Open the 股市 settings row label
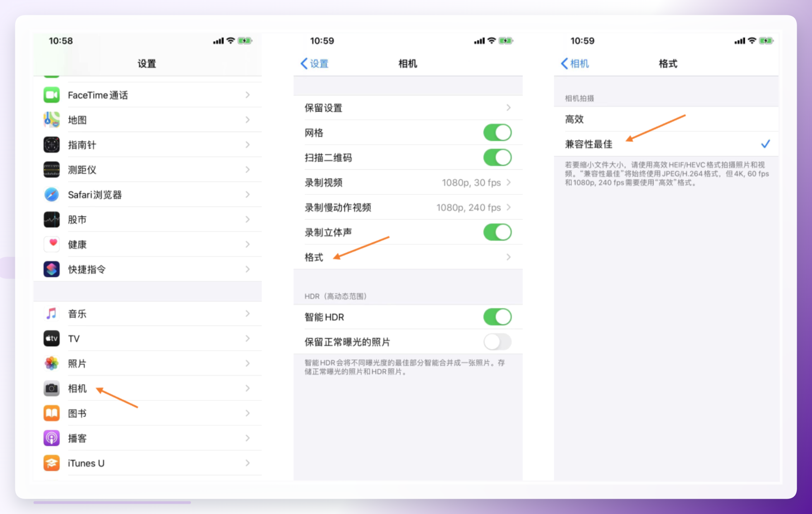 (77, 219)
